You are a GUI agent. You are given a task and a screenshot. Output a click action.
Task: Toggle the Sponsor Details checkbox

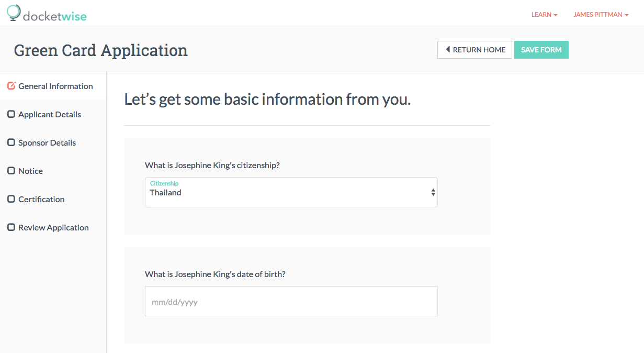[x=11, y=142]
